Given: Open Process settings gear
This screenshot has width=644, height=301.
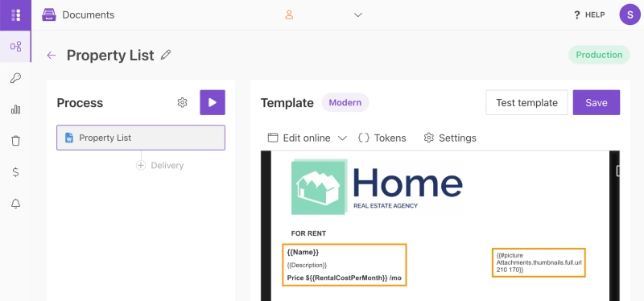Looking at the screenshot, I should (183, 102).
